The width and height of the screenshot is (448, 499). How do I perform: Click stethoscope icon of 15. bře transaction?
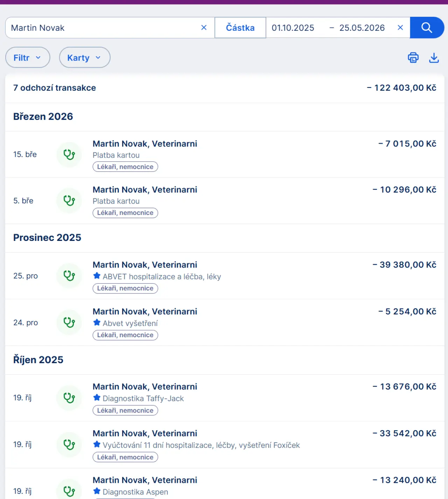coord(69,154)
